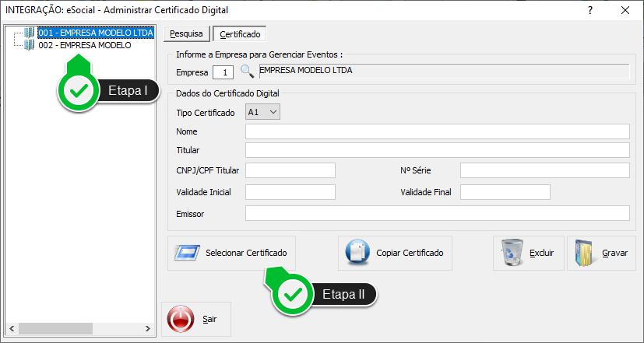Focus the Titular text field
Screen dimensions: 644x343
pyautogui.click(x=437, y=150)
